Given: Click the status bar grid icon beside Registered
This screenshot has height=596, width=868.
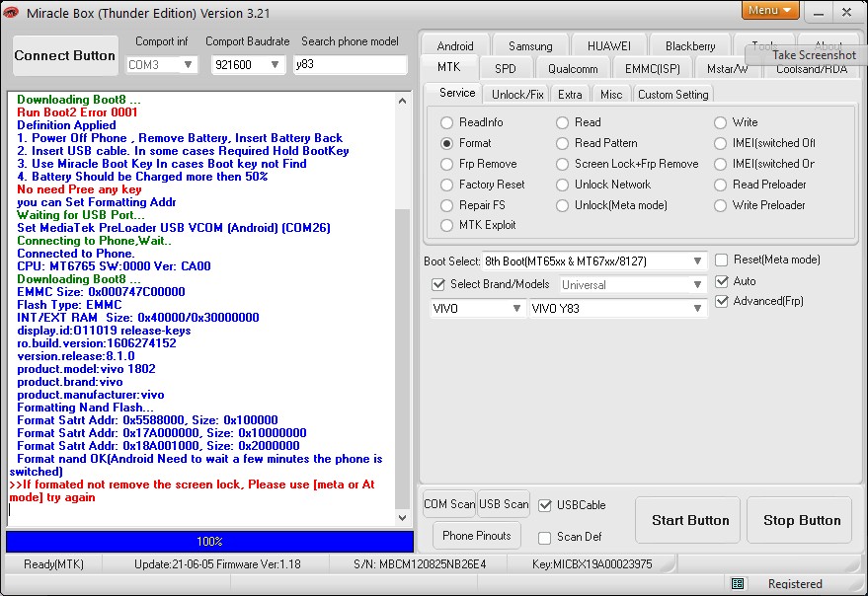Looking at the screenshot, I should pos(738,583).
